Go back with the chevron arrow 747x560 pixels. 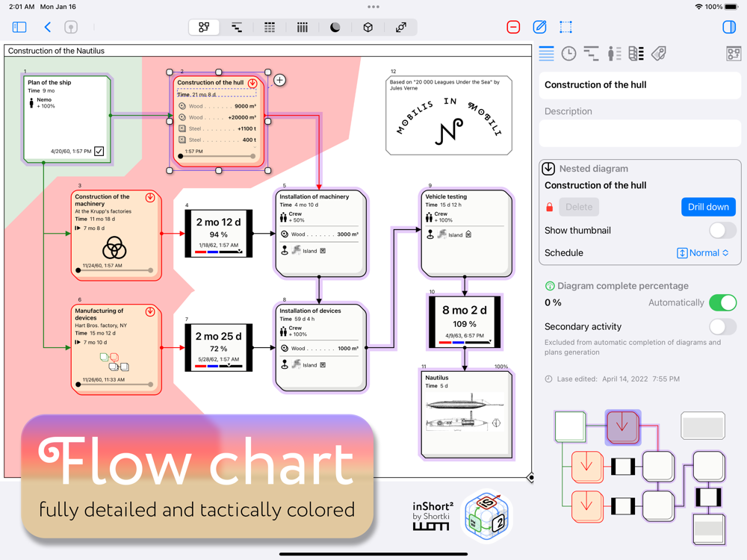pos(47,27)
